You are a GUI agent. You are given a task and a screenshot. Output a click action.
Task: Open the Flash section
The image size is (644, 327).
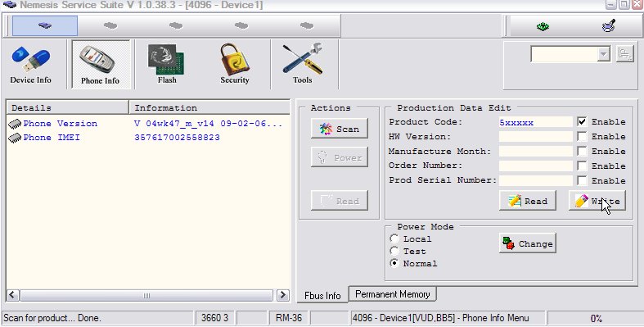point(167,65)
